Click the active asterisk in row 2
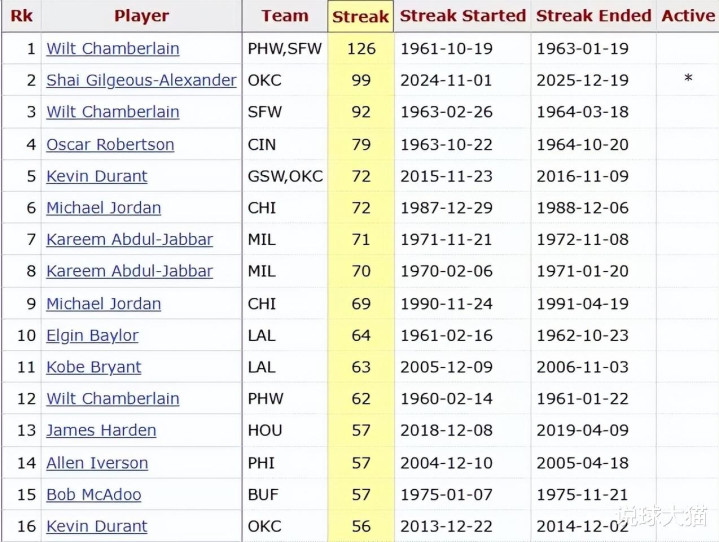719x542 pixels. [x=688, y=80]
